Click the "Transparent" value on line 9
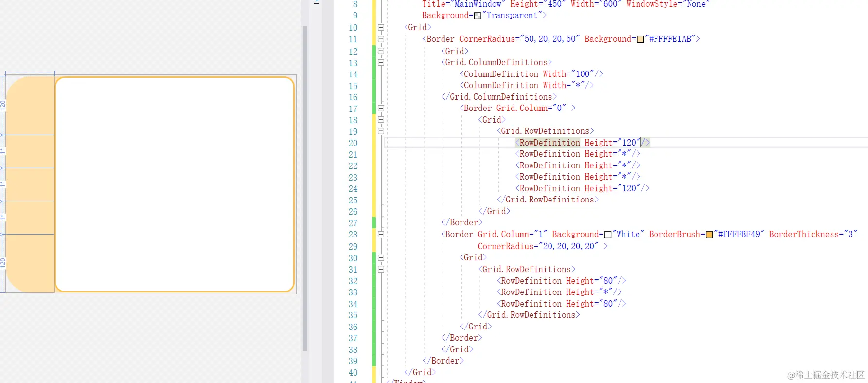The image size is (868, 383). tap(512, 16)
